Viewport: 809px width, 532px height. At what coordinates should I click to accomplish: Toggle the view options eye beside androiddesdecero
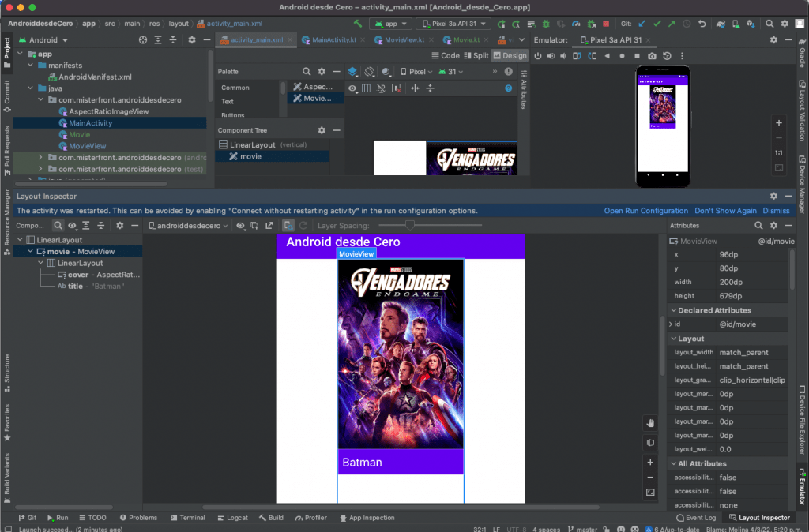[x=240, y=225]
